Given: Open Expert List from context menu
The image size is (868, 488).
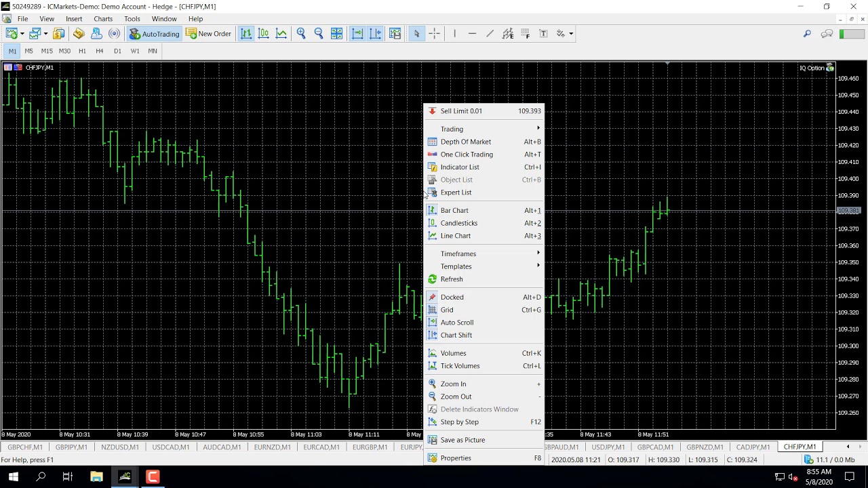Looking at the screenshot, I should 484,192.
